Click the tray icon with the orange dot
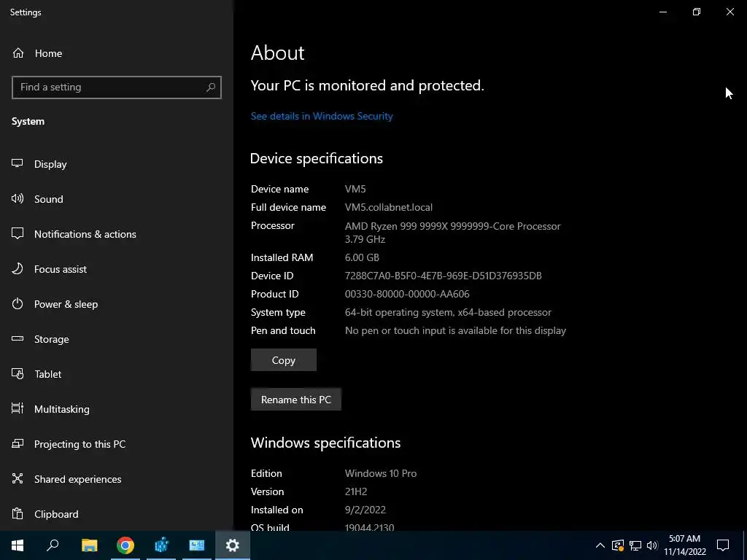The width and height of the screenshot is (747, 560). (x=618, y=545)
